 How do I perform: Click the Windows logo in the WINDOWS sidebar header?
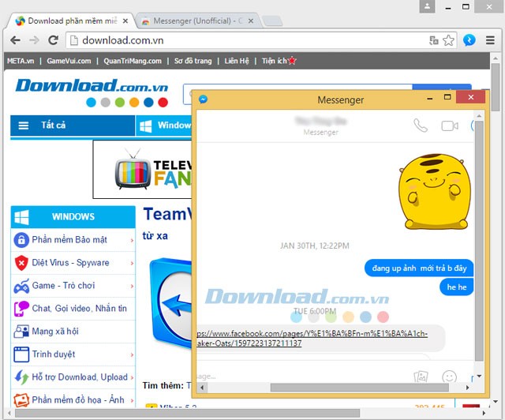point(21,217)
